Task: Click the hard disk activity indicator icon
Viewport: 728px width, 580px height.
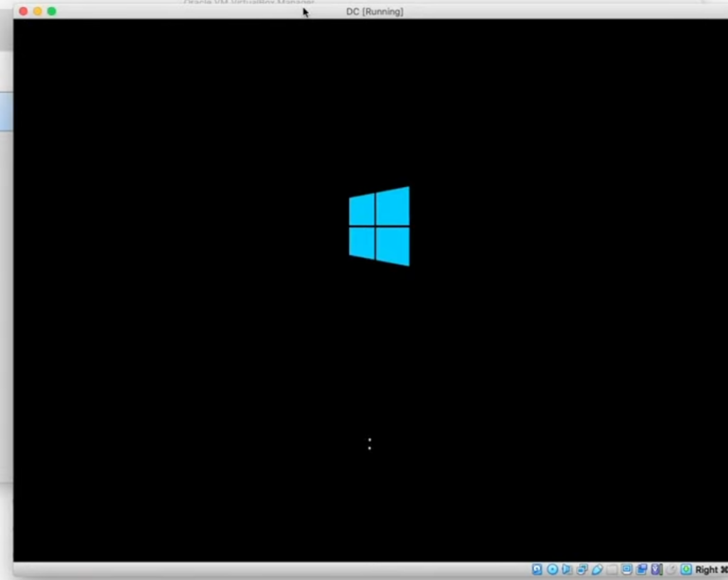Action: 537,569
